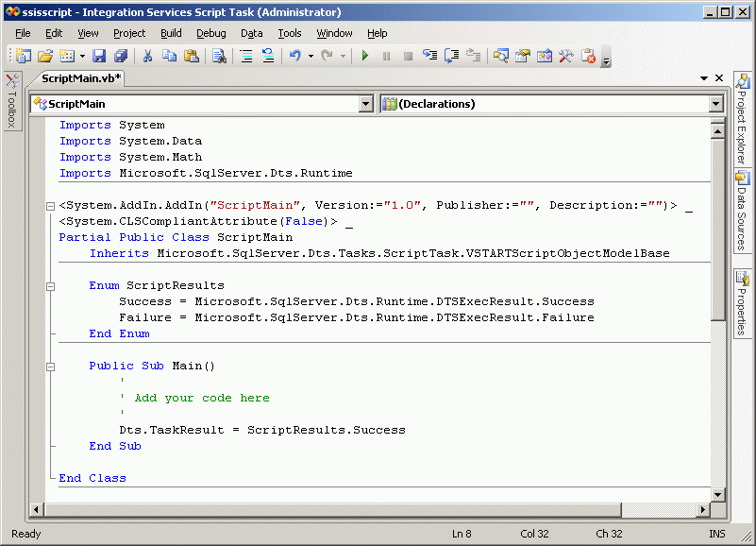The width and height of the screenshot is (756, 546).
Task: Pause debugging using the Break All icon
Action: tap(388, 56)
